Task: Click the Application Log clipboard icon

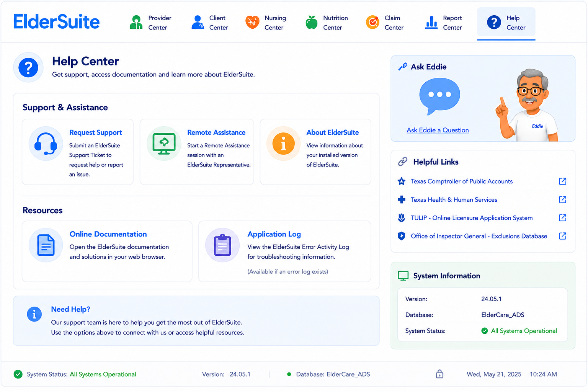Action: [x=222, y=245]
